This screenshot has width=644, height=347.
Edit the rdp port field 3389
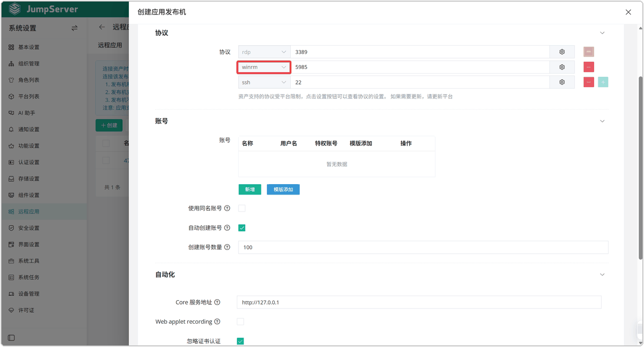[x=420, y=52]
